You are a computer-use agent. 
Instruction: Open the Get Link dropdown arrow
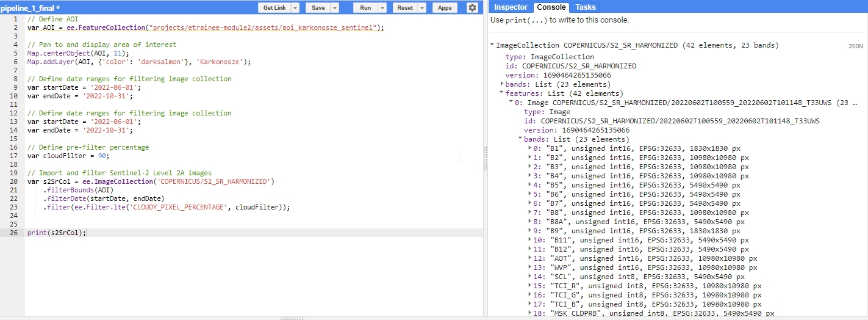[295, 8]
